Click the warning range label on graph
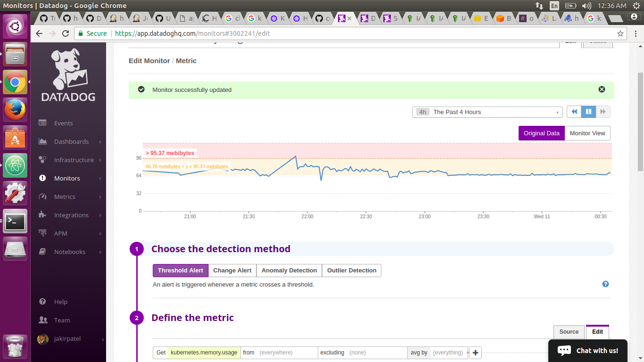This screenshot has width=644, height=362. coord(187,166)
